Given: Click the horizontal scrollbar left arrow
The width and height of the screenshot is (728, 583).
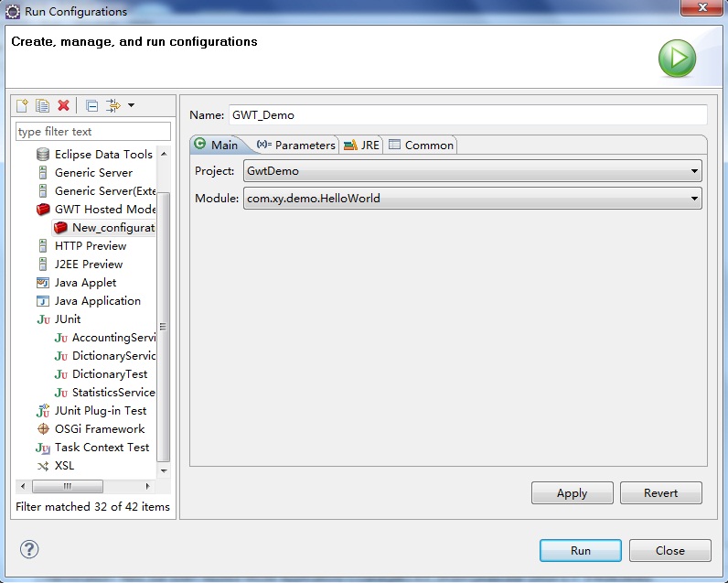Looking at the screenshot, I should point(22,486).
